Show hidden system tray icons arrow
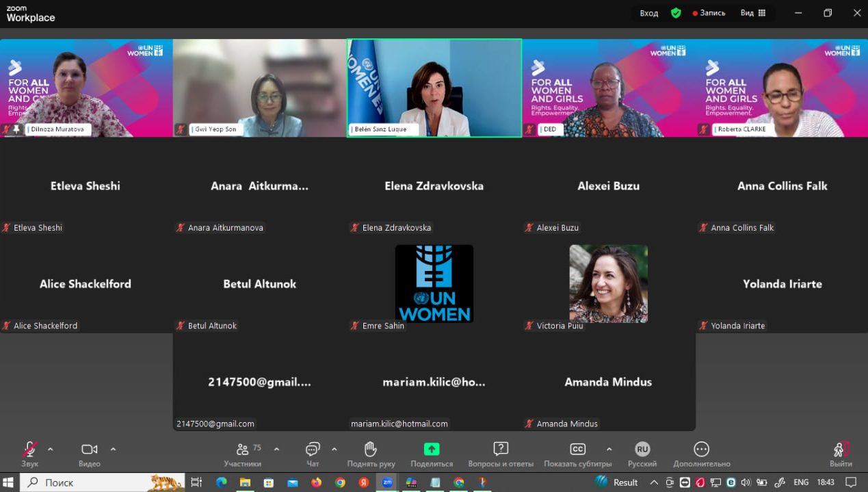This screenshot has width=868, height=492. tap(654, 482)
